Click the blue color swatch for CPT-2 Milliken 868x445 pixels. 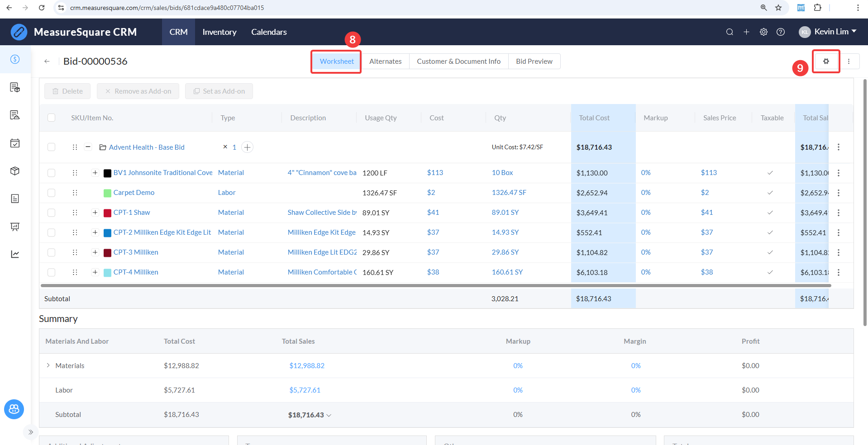coord(108,233)
